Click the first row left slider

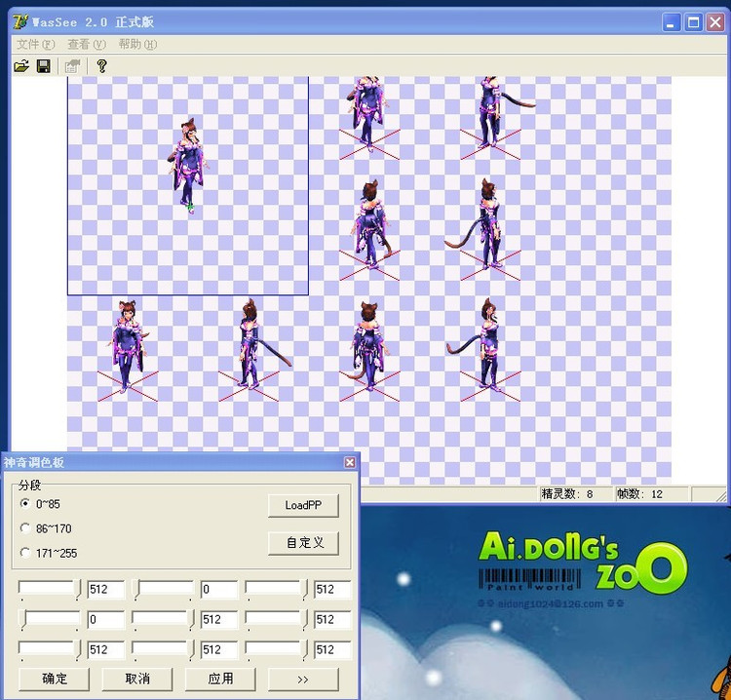[50, 590]
